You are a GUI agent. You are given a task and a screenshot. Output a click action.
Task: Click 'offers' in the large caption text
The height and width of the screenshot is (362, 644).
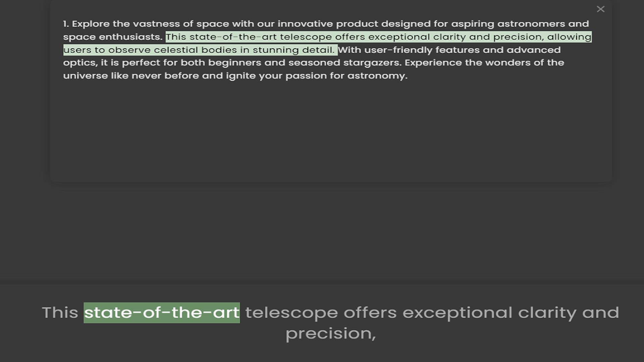coord(370,313)
